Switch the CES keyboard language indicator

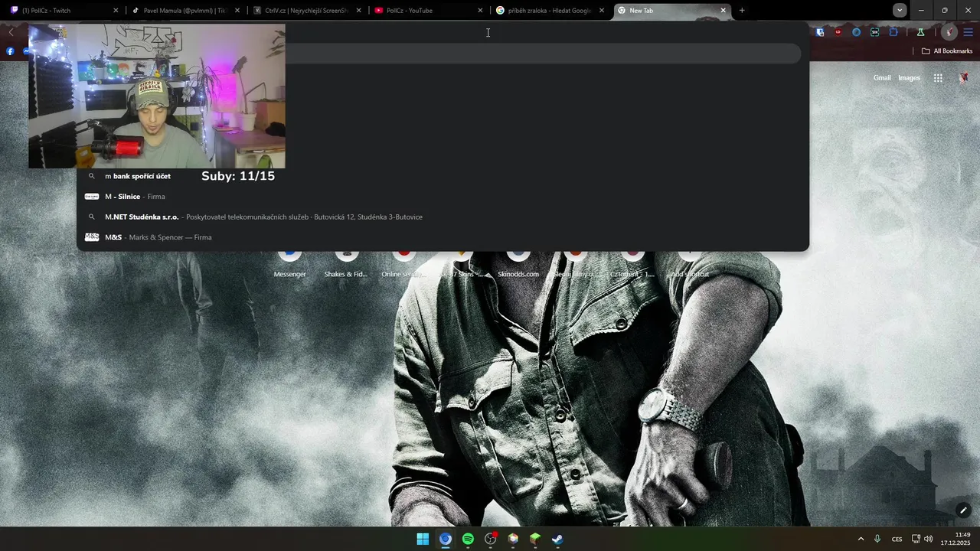[x=897, y=539]
